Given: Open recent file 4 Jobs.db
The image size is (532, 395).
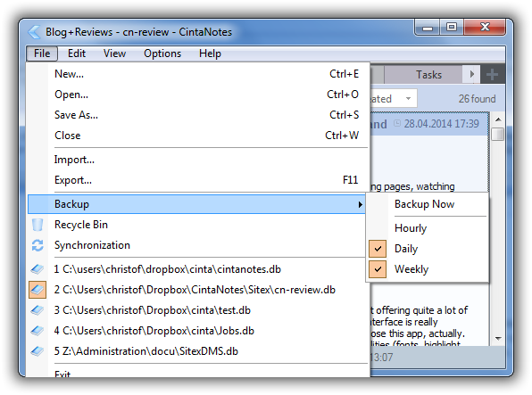Looking at the screenshot, I should coord(198,331).
